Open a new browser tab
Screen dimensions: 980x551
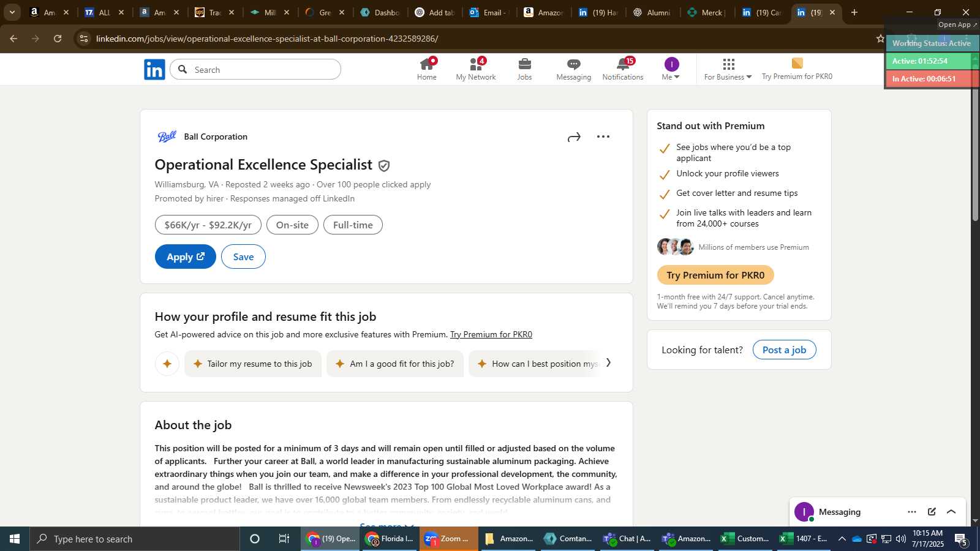pos(854,12)
